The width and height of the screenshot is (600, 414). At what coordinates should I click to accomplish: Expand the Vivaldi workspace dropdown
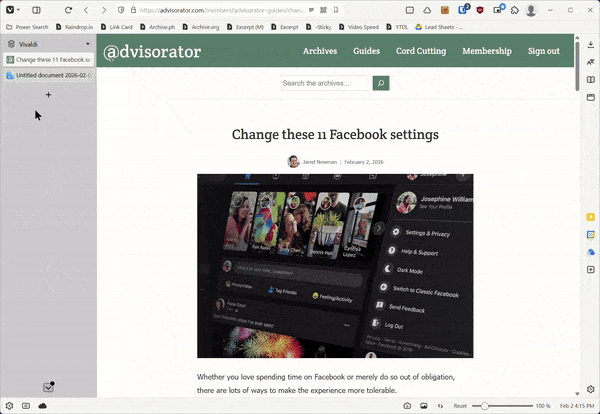(87, 44)
